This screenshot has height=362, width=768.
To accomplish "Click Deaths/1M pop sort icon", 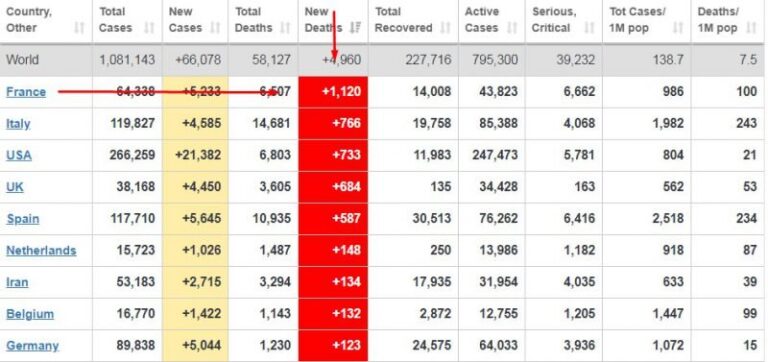I will [x=751, y=28].
